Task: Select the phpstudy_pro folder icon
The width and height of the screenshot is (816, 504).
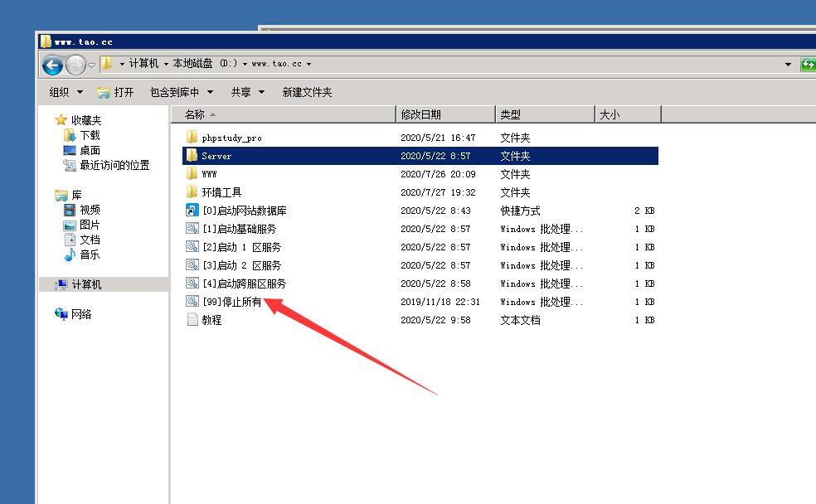Action: pyautogui.click(x=192, y=138)
